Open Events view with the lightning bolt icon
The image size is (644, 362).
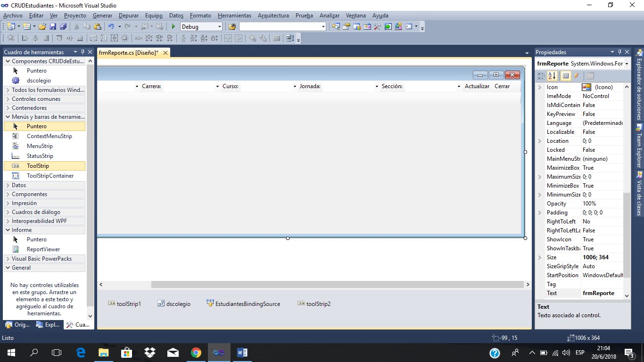[x=576, y=76]
